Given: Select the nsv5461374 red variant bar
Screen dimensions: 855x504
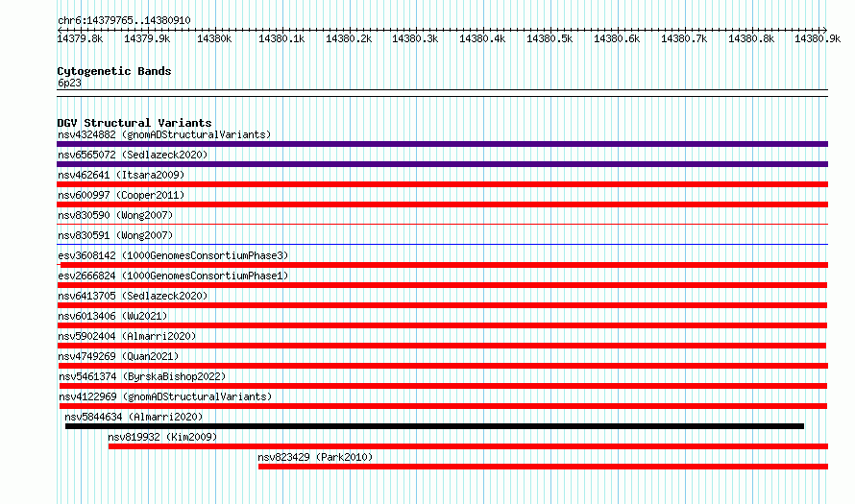Looking at the screenshot, I should point(443,386).
